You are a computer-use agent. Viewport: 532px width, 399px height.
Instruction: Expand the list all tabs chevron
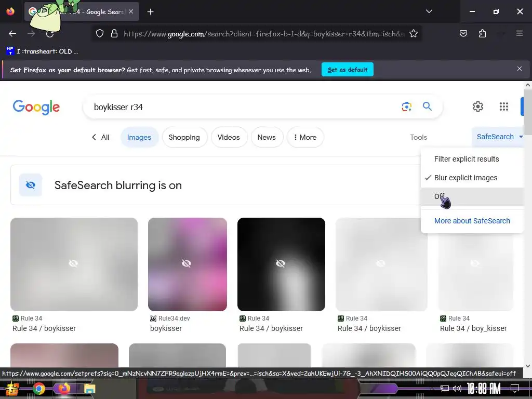tap(429, 11)
